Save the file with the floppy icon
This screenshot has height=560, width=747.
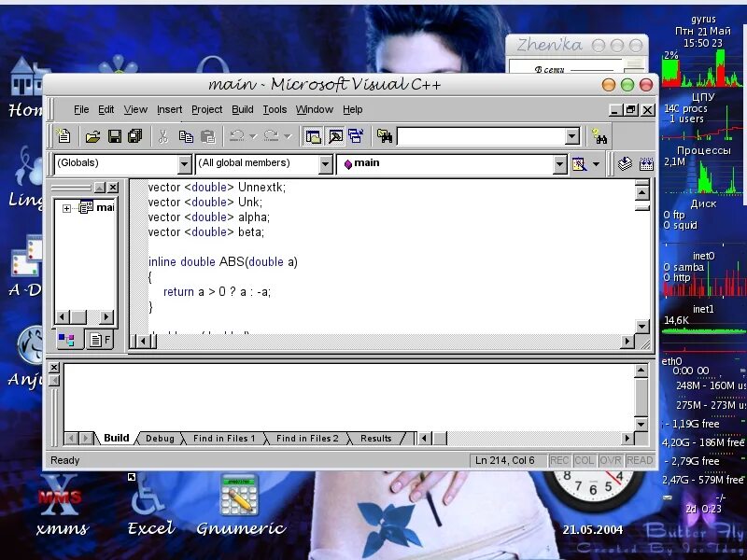pos(114,136)
